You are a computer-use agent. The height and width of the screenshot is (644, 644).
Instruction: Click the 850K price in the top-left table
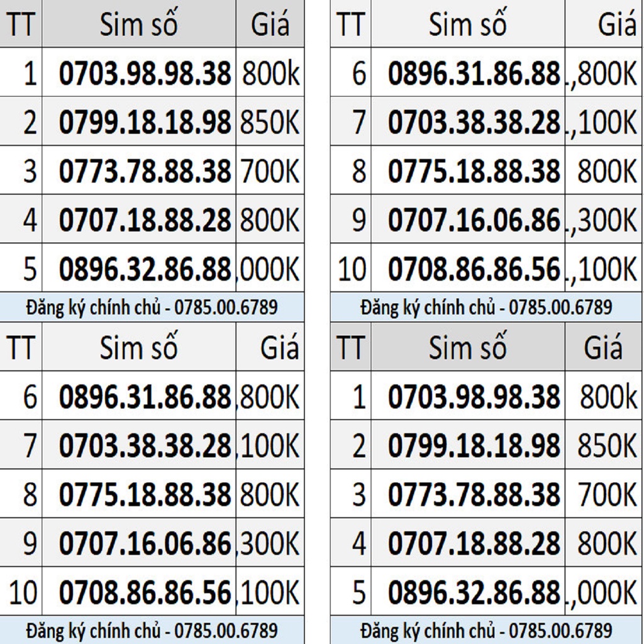pos(270,123)
